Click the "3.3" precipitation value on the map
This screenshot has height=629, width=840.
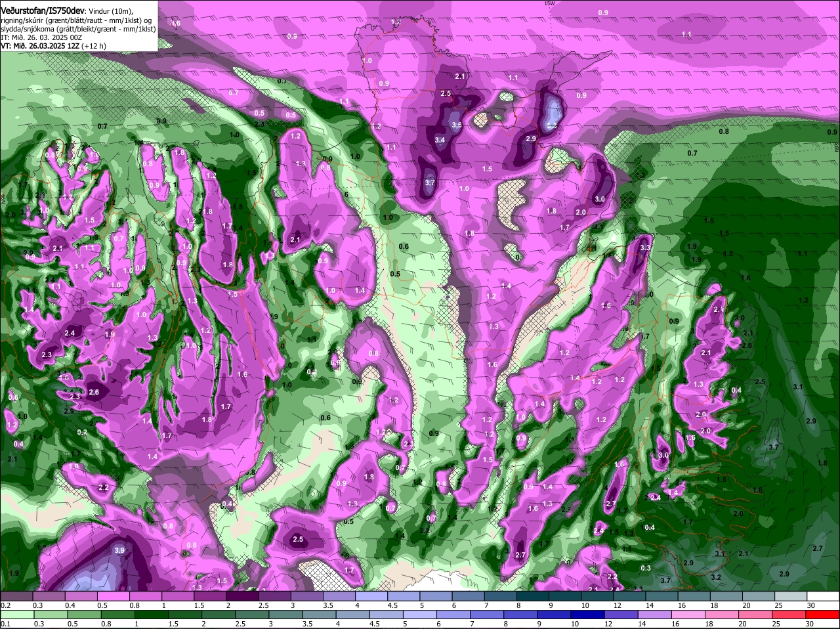pos(644,248)
